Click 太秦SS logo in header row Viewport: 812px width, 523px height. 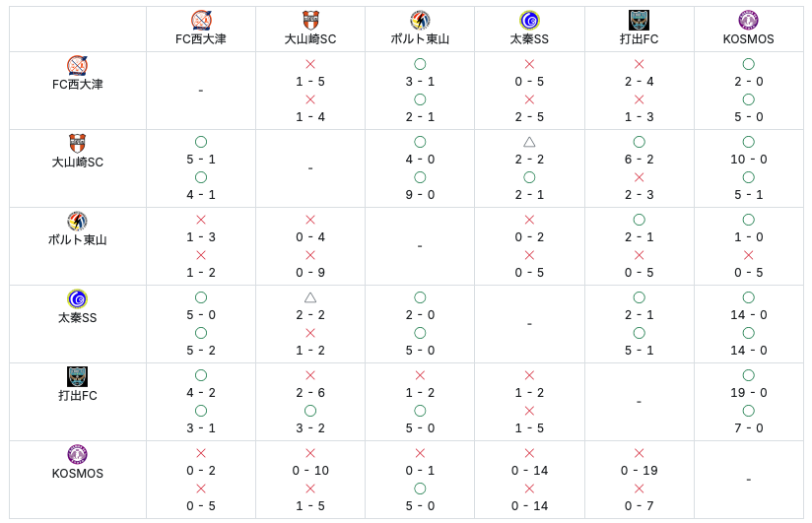coord(529,20)
